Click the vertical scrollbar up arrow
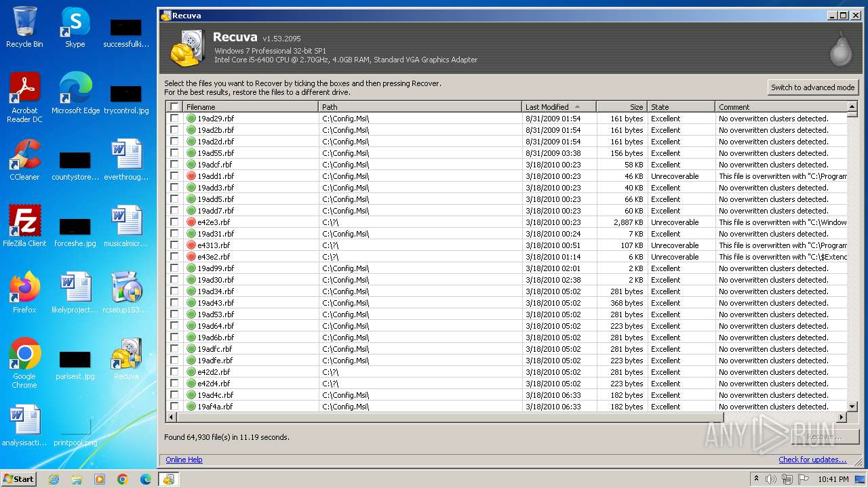Image resolution: width=868 pixels, height=488 pixels. (x=852, y=106)
